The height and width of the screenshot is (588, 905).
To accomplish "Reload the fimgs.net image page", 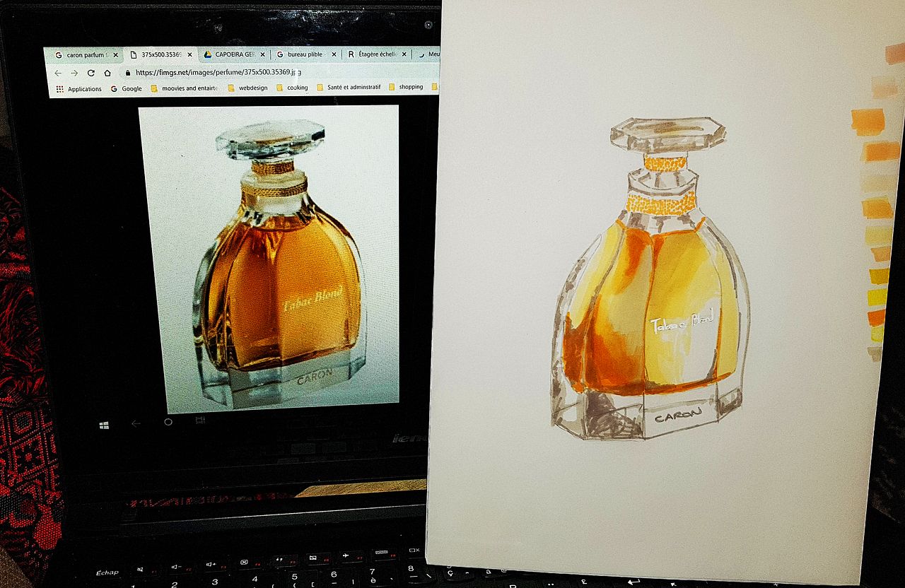I will [91, 73].
